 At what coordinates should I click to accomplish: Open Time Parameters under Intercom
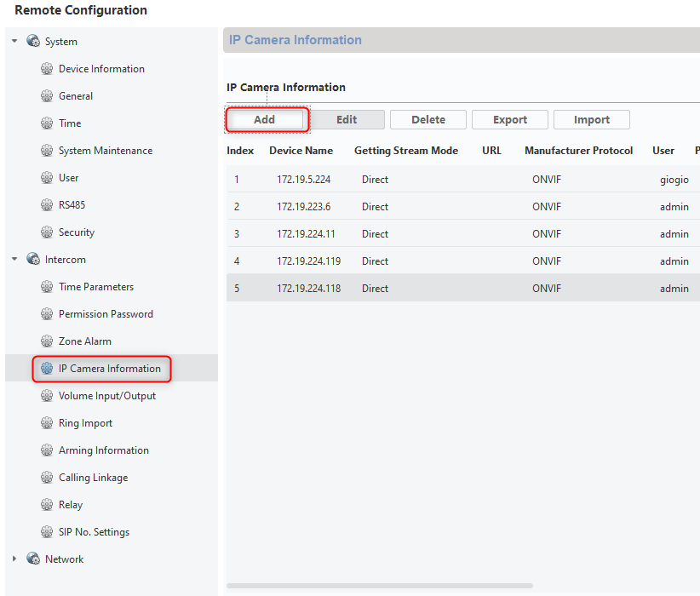96,287
